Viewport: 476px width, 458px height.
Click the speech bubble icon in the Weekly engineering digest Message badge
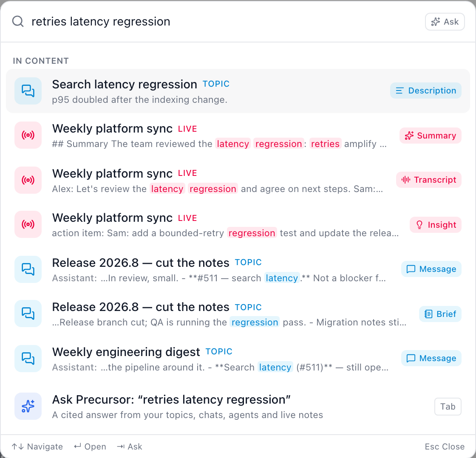411,359
